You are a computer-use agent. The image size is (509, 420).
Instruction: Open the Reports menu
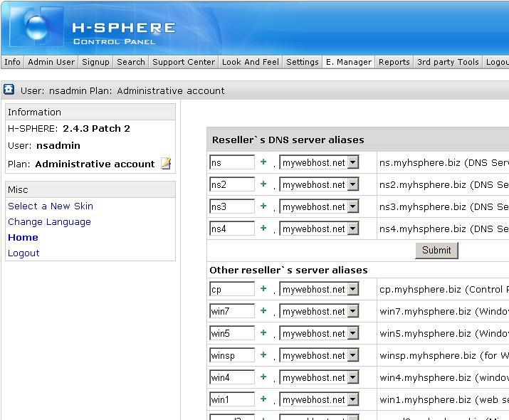click(394, 62)
